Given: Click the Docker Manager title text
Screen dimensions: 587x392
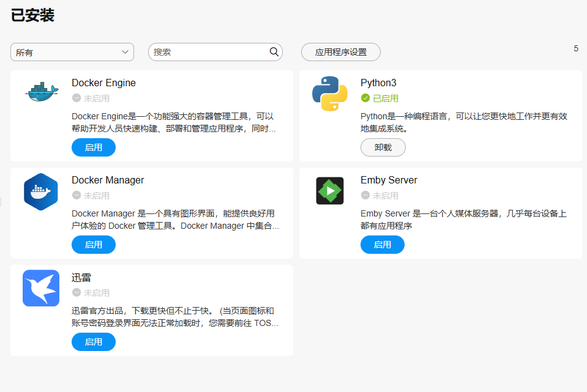Looking at the screenshot, I should (108, 180).
